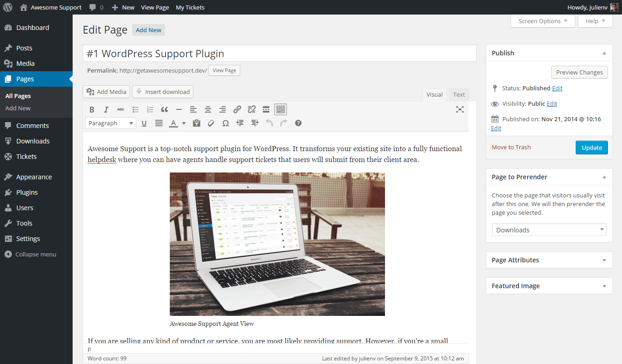Collapse the admin menu

[36, 254]
